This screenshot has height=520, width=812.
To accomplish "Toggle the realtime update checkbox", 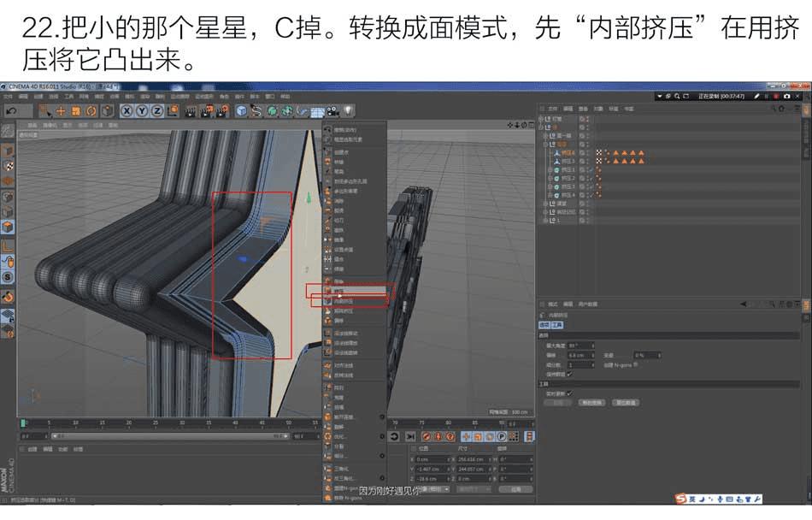I will (x=569, y=393).
